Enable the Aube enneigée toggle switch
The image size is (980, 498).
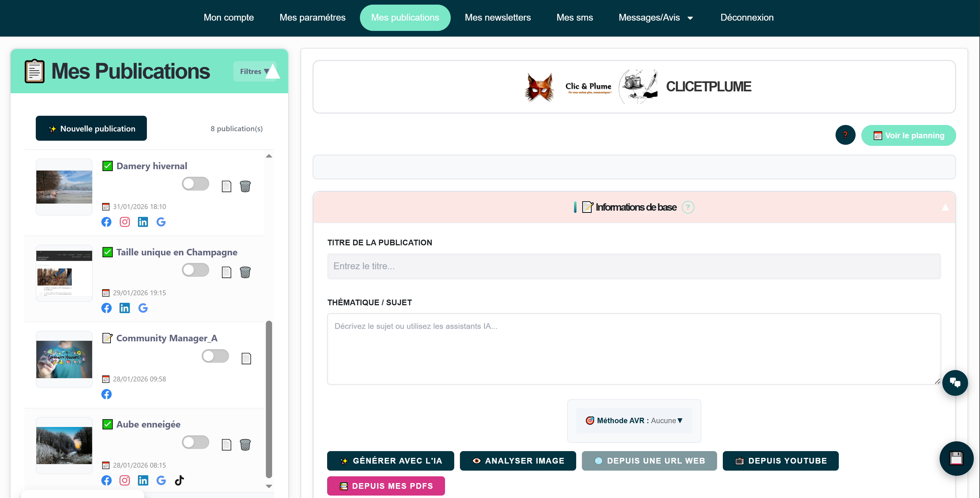[195, 442]
